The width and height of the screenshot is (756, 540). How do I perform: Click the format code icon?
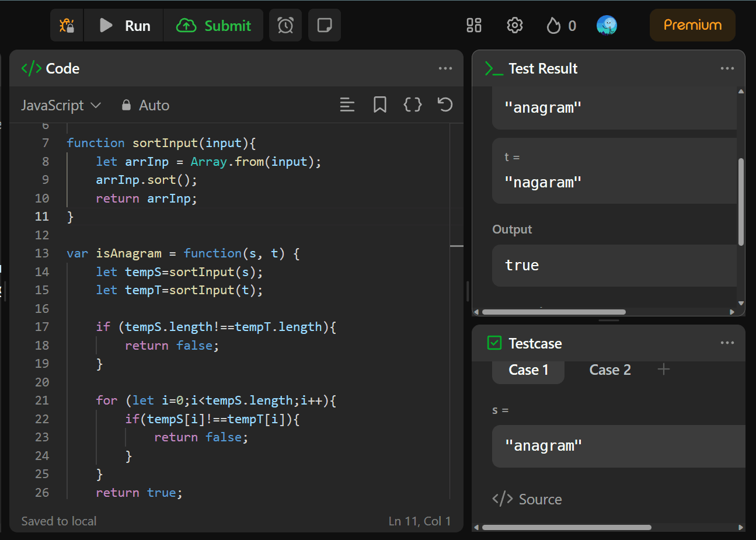point(347,105)
